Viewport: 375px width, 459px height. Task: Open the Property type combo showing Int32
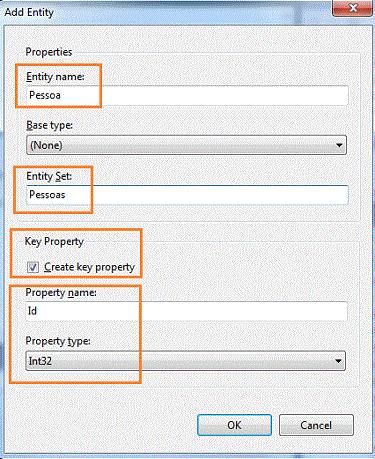tap(185, 361)
